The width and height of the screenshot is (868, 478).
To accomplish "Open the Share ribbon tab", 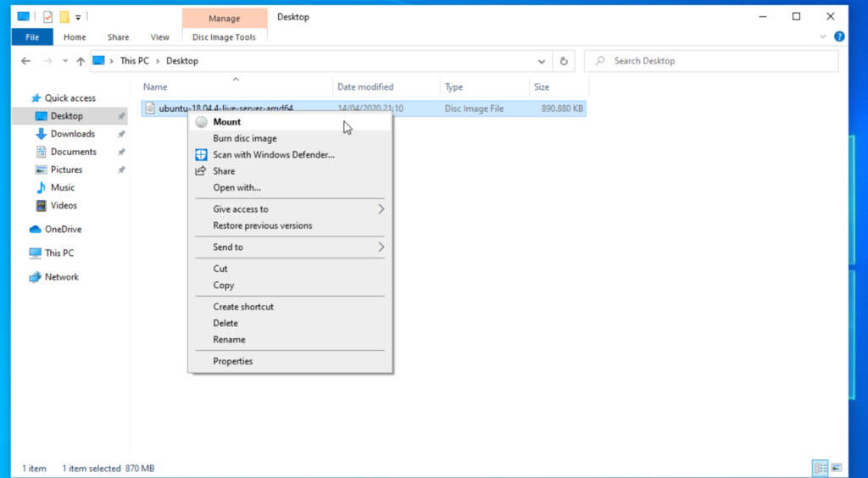I will tap(119, 37).
